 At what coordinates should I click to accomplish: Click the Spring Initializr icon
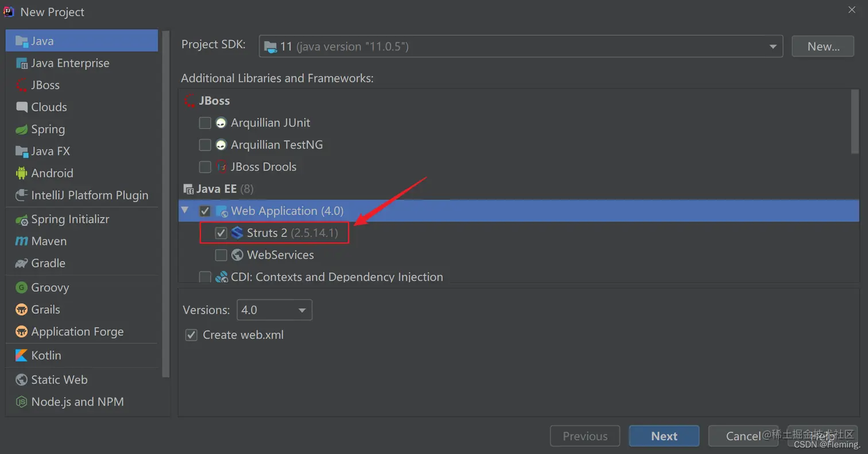click(x=22, y=219)
